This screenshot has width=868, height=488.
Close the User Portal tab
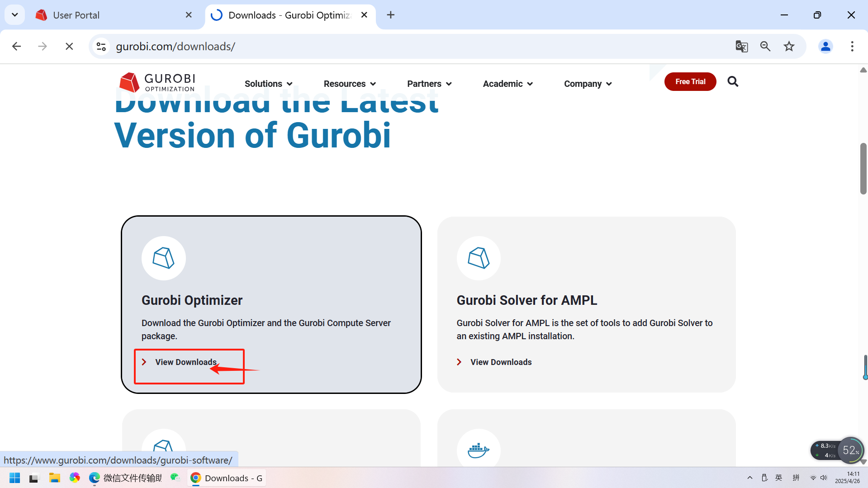point(189,15)
